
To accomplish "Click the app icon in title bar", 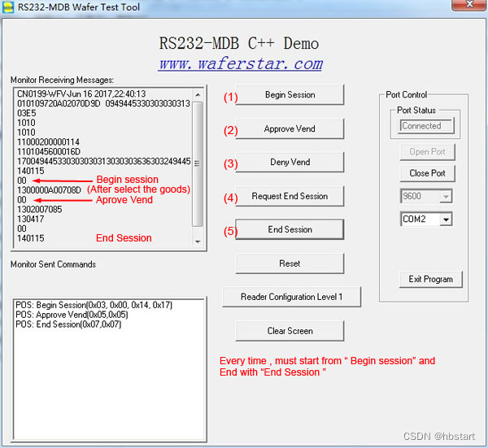I will 8,7.
